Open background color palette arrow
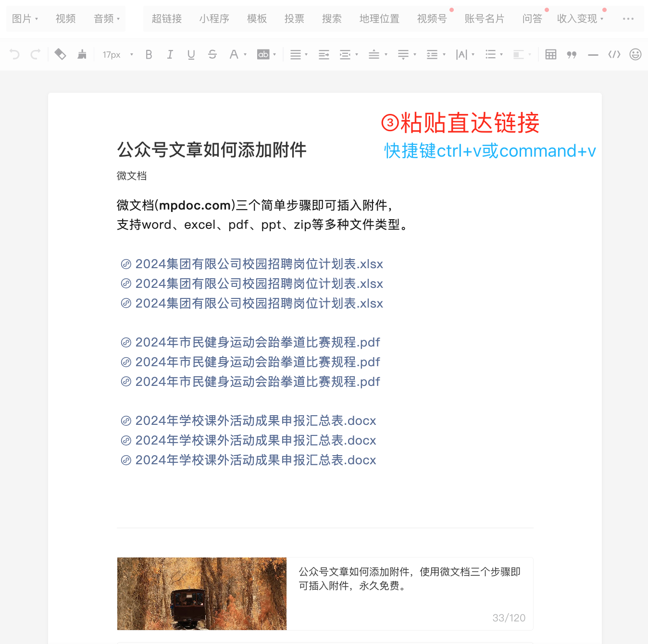Viewport: 648px width, 644px height. coord(274,55)
